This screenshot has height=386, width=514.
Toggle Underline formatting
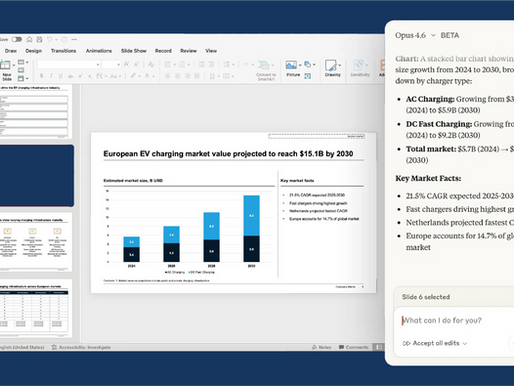coord(61,76)
